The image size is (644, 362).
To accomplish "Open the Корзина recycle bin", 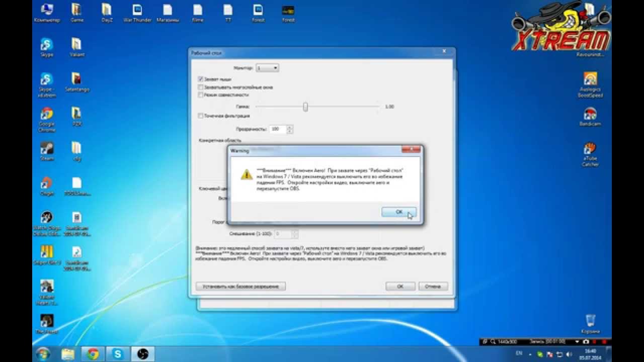I will 590,324.
